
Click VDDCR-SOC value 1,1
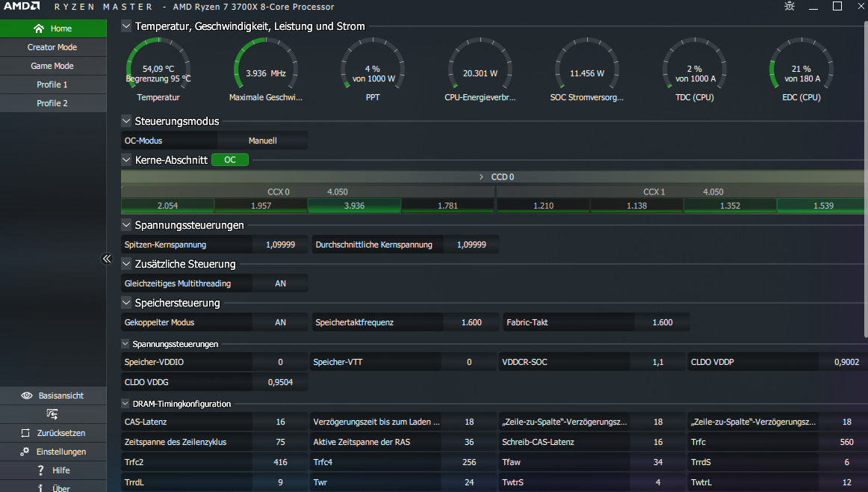(x=657, y=362)
